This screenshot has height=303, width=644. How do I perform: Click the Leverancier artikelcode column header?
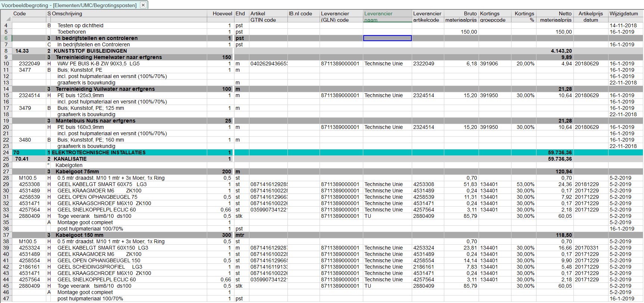427,16
